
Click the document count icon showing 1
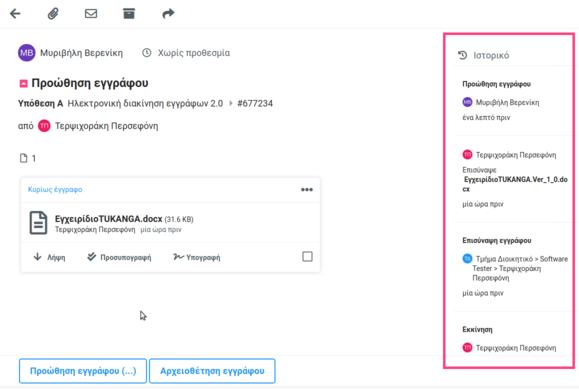click(24, 158)
